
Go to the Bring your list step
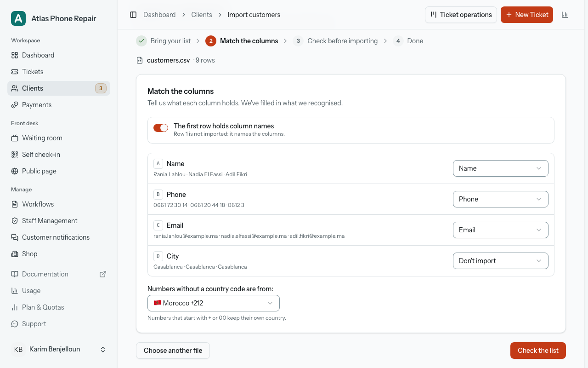[x=164, y=41]
